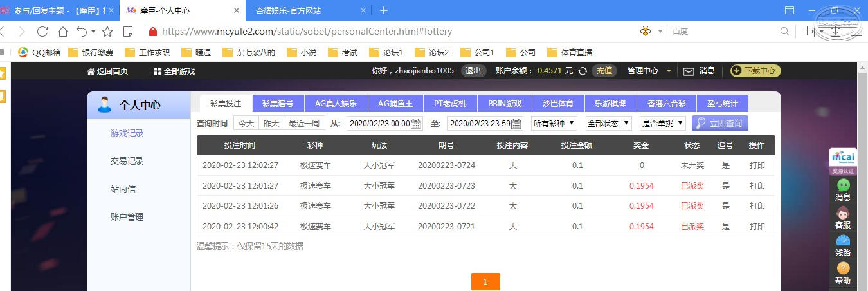
Task: Click page 1 pagination button
Action: (485, 281)
